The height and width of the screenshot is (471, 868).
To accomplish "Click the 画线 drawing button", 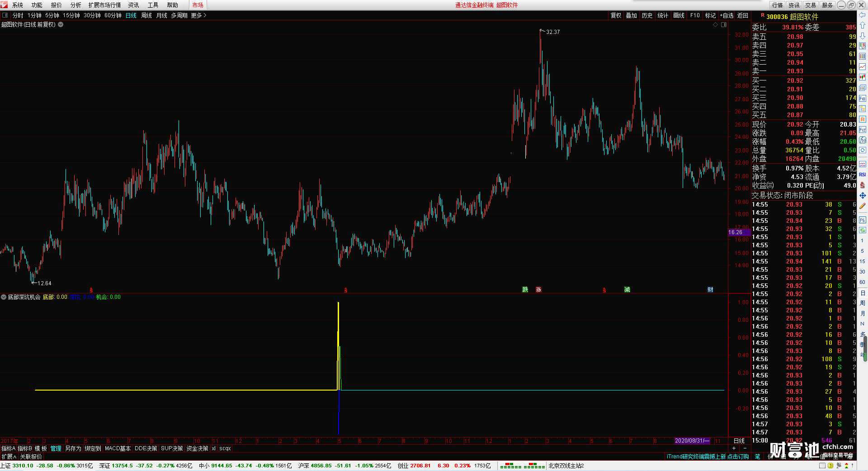I will pyautogui.click(x=679, y=15).
